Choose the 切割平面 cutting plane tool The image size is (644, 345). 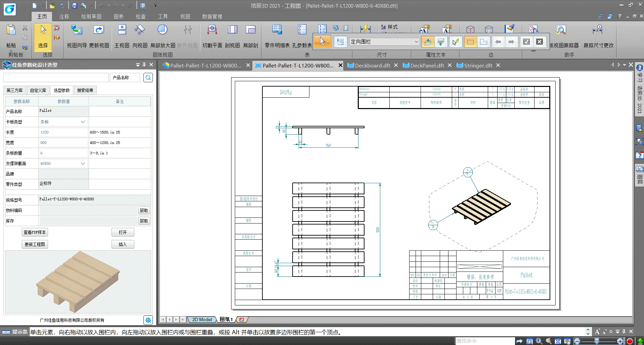point(212,36)
